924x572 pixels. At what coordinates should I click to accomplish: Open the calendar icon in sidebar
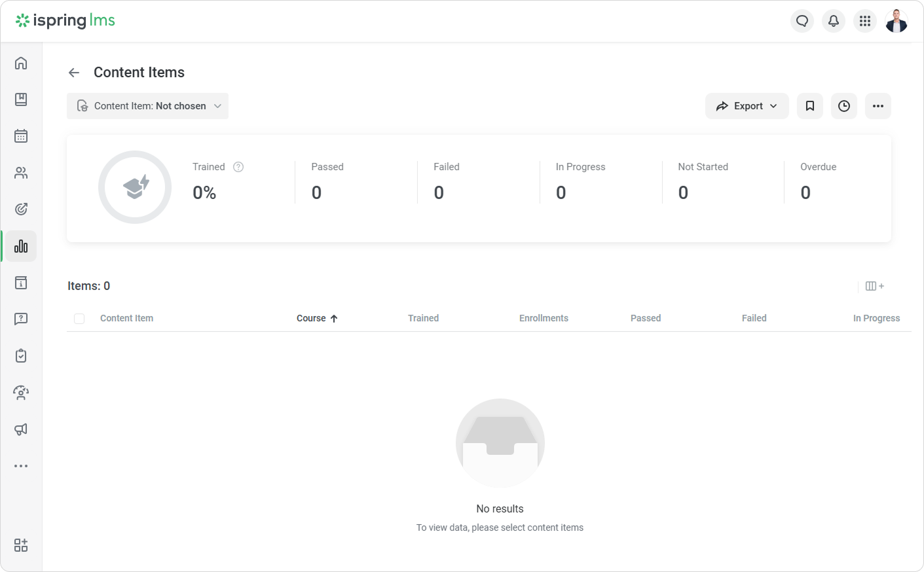coord(21,136)
